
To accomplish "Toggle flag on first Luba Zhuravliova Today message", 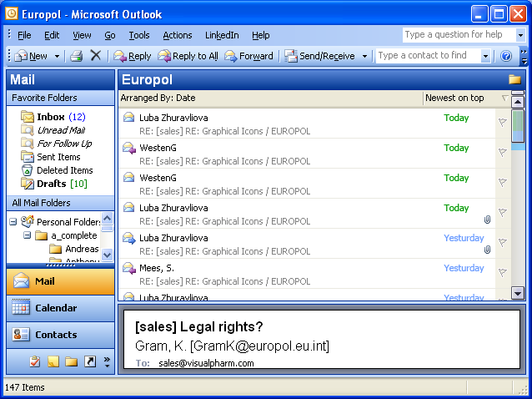I will [x=503, y=122].
